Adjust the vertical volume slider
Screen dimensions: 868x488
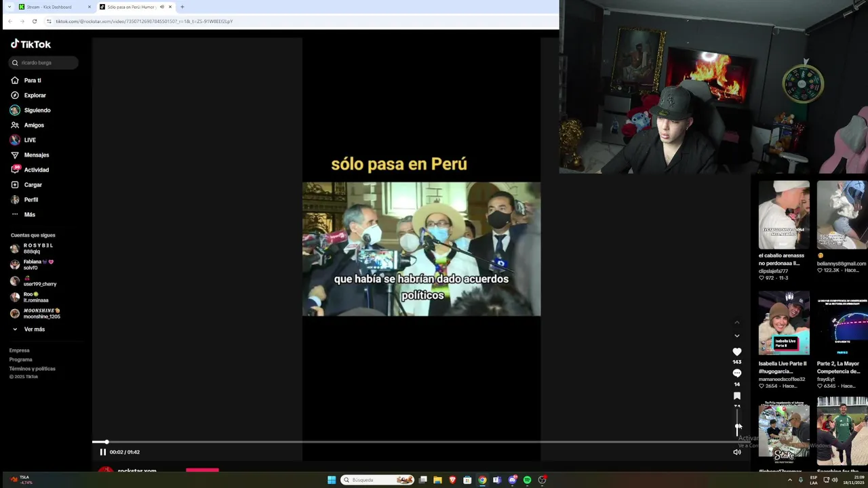[x=737, y=422]
